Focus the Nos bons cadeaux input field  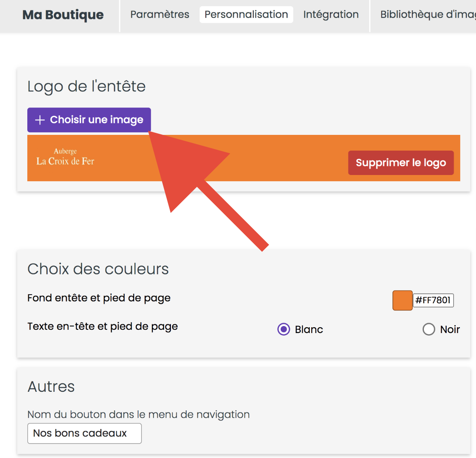(x=84, y=434)
